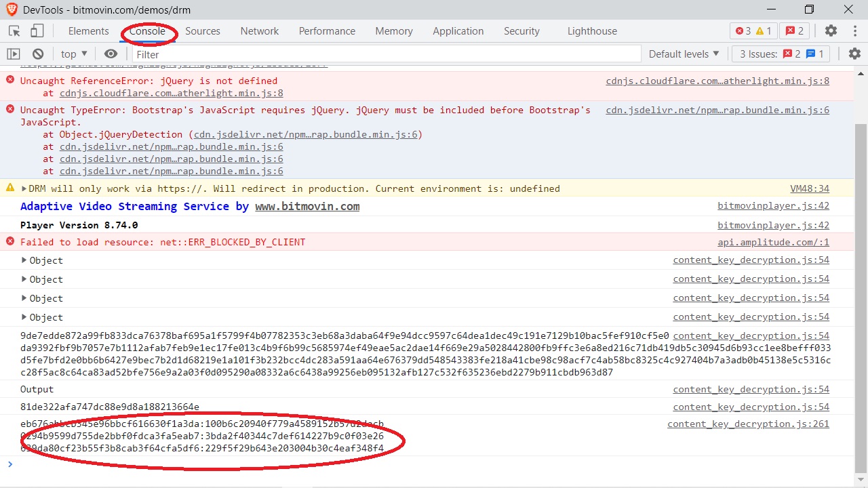Click the jQuery is not defined error
868x488 pixels.
(149, 81)
